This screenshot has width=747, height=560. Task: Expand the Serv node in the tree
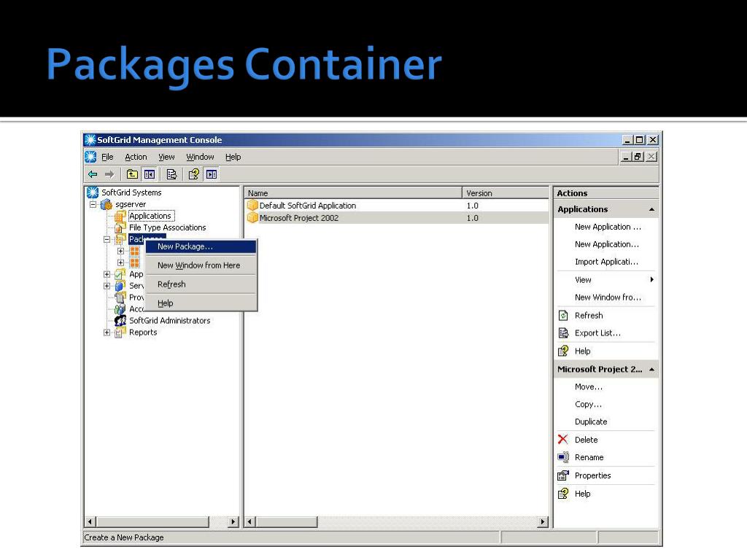tap(107, 286)
